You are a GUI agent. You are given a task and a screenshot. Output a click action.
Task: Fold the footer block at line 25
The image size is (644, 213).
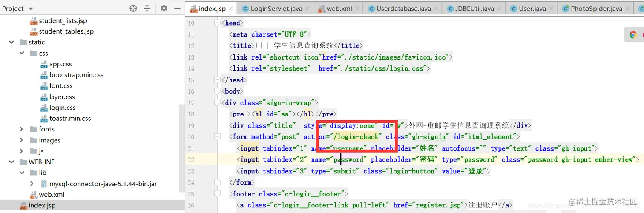217,194
